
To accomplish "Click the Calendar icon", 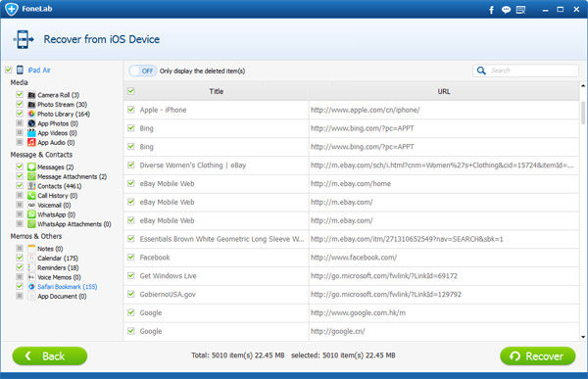I will pyautogui.click(x=31, y=258).
